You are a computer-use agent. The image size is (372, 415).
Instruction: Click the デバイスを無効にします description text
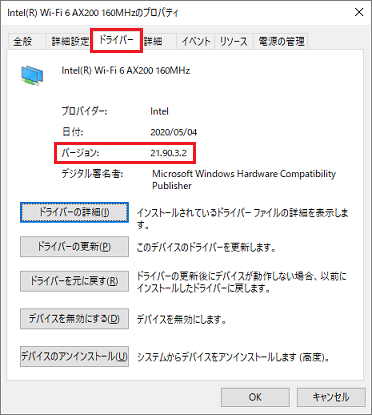[182, 320]
